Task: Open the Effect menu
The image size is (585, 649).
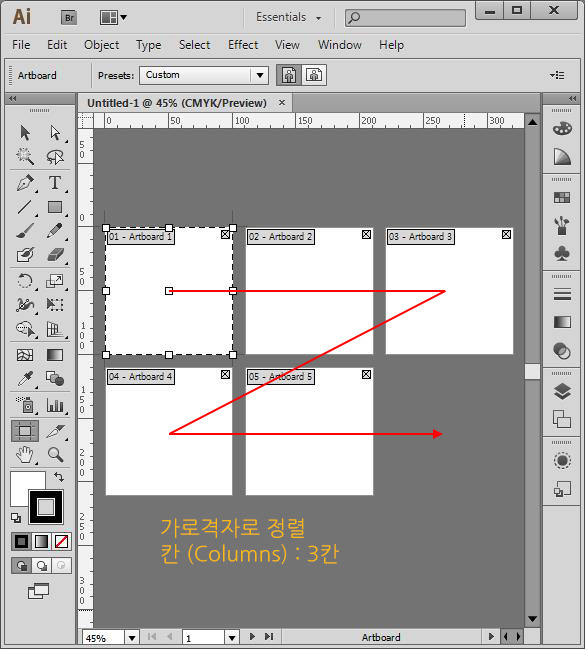Action: [243, 45]
